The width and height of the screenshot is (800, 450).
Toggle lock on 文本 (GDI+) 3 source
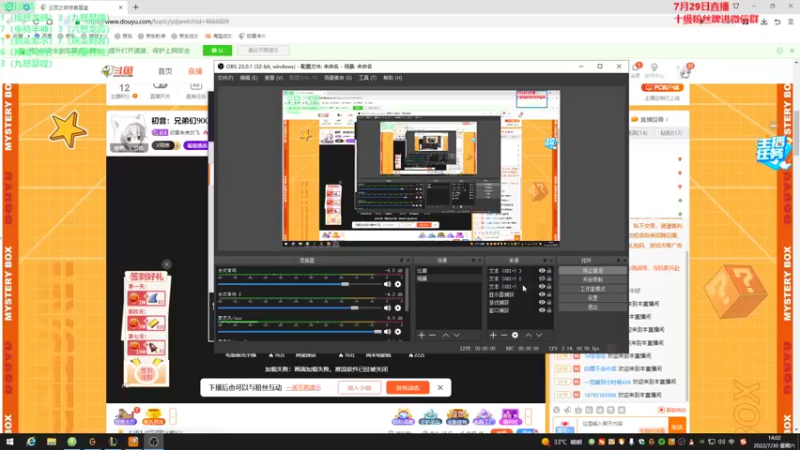(549, 271)
